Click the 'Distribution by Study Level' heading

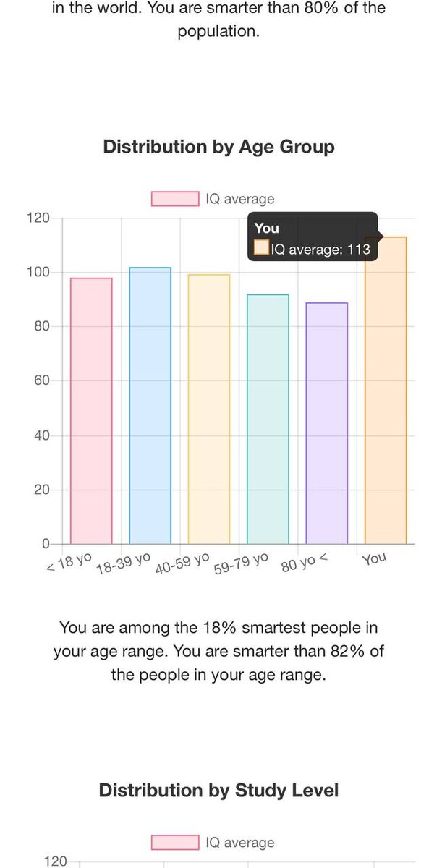[218, 790]
